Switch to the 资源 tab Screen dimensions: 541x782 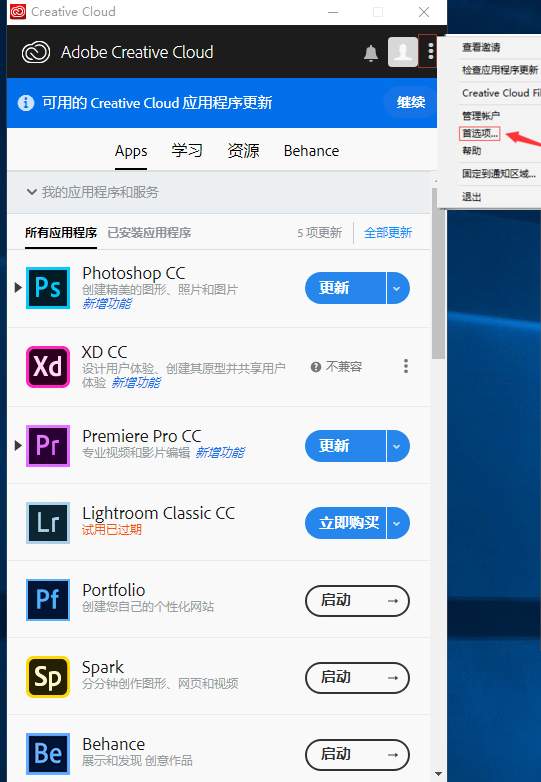pyautogui.click(x=243, y=151)
